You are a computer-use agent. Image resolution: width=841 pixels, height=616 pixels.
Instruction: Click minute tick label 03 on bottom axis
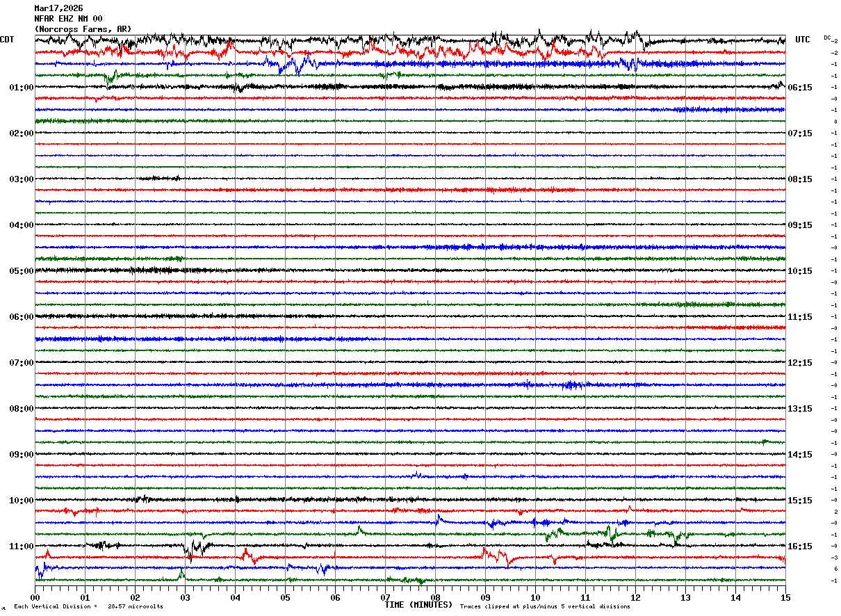[x=185, y=597]
